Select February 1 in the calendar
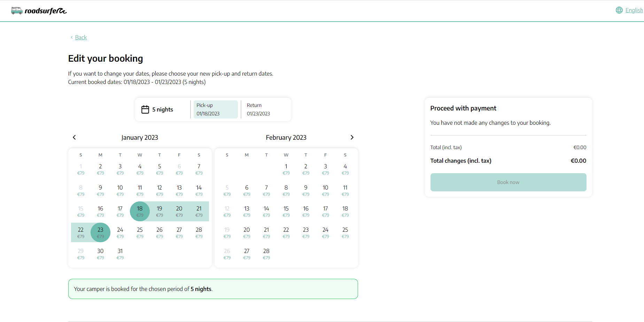This screenshot has height=322, width=644. point(286,169)
